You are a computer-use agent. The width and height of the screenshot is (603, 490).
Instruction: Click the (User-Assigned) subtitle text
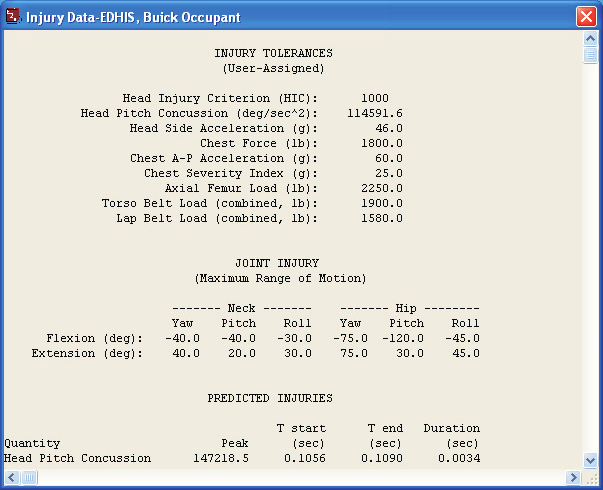[273, 68]
